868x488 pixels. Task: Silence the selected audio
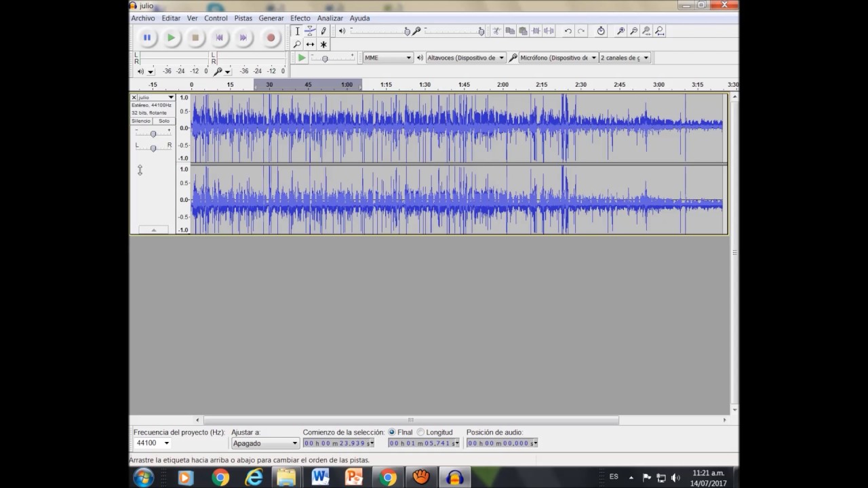(549, 31)
